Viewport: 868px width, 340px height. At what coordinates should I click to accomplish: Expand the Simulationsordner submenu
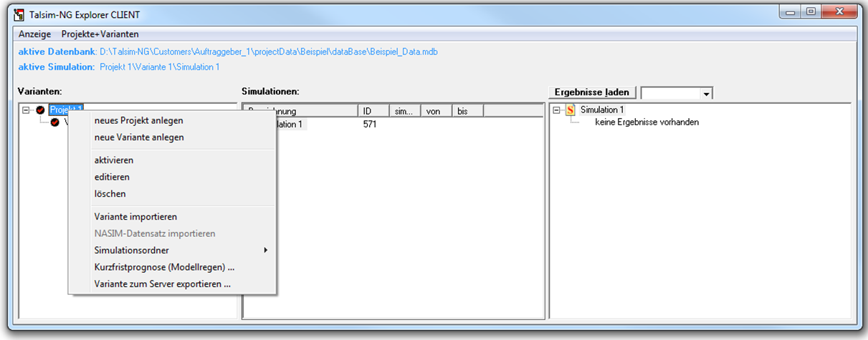[179, 251]
